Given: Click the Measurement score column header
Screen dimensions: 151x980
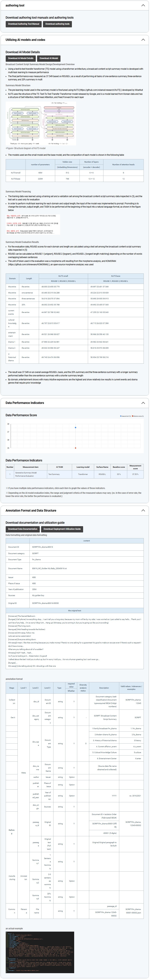Looking at the screenshot, I should (135, 467).
